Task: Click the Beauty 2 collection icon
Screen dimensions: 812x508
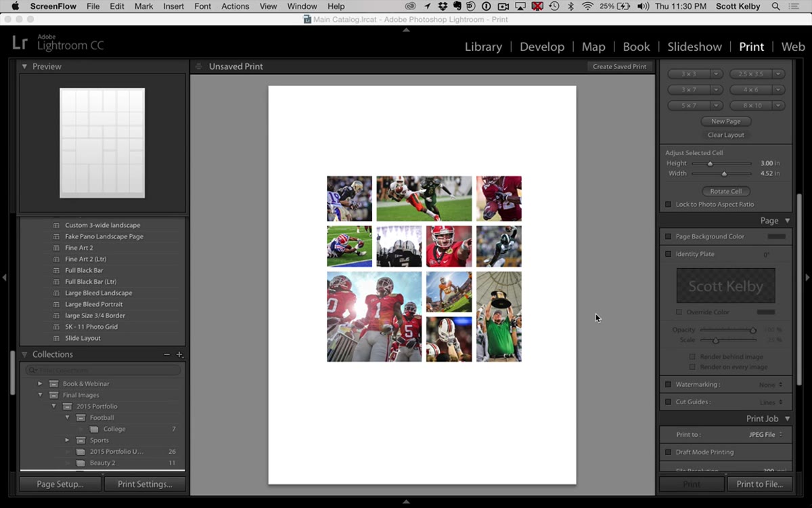Action: [x=81, y=463]
